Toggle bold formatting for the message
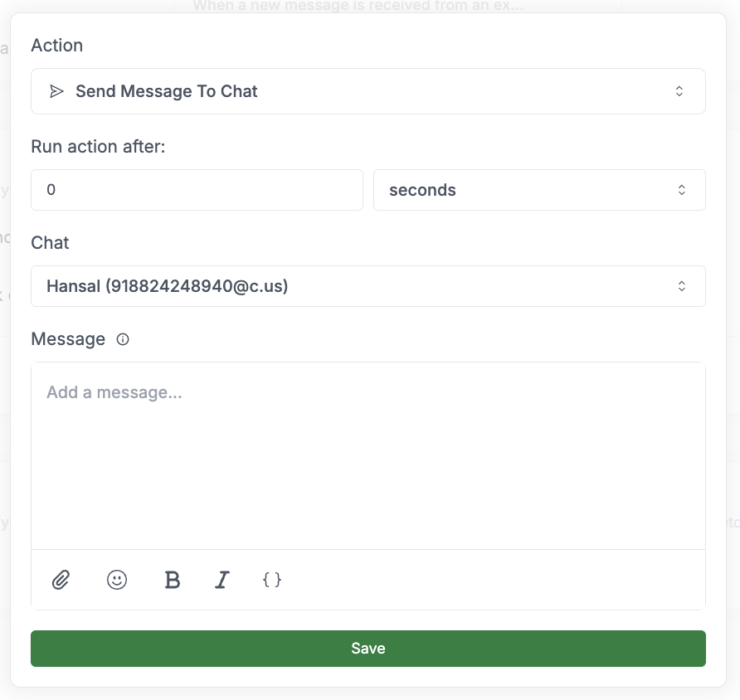 point(172,580)
